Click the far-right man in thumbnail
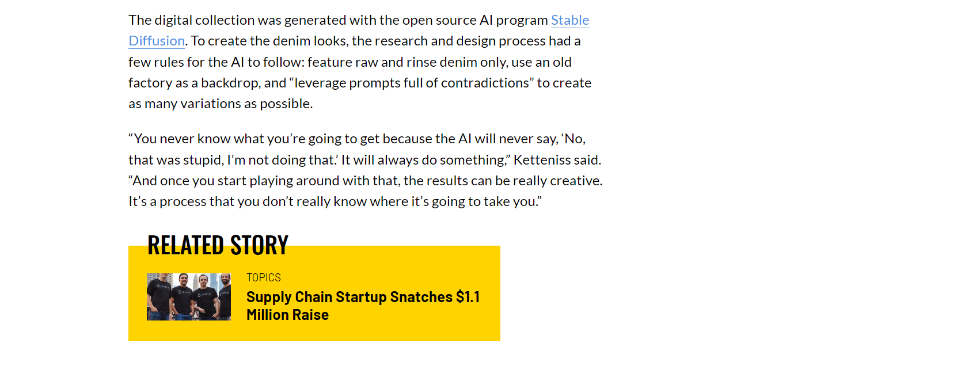 (223, 297)
